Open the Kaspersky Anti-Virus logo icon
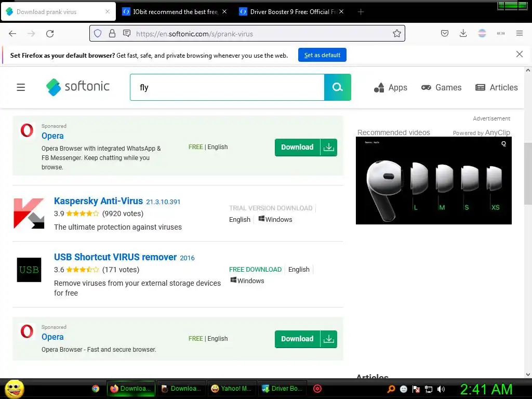The height and width of the screenshot is (399, 532). 29,214
